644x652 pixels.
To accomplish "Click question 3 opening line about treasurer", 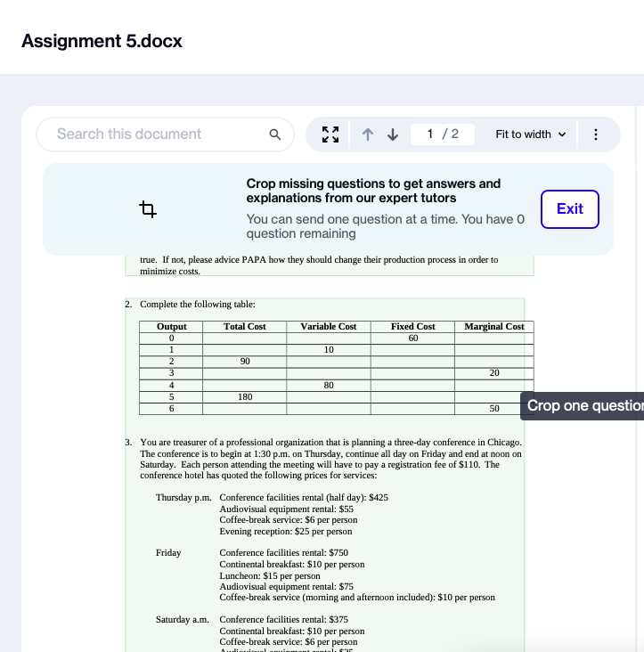I will pyautogui.click(x=330, y=442).
